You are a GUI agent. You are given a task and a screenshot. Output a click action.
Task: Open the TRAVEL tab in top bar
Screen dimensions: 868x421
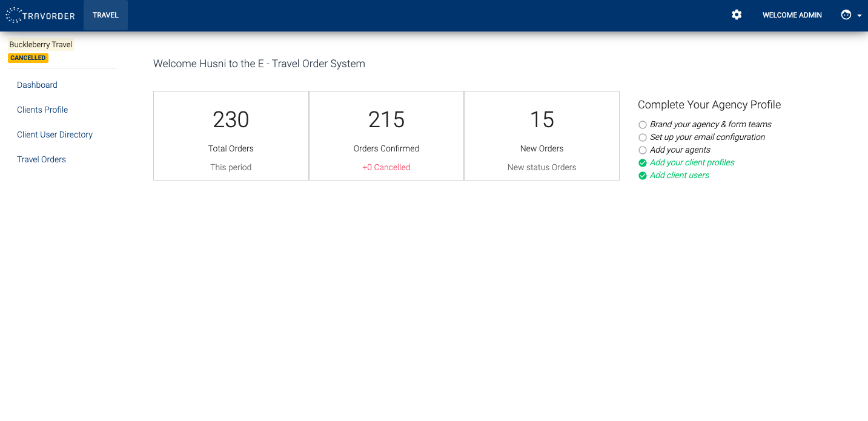pos(105,15)
